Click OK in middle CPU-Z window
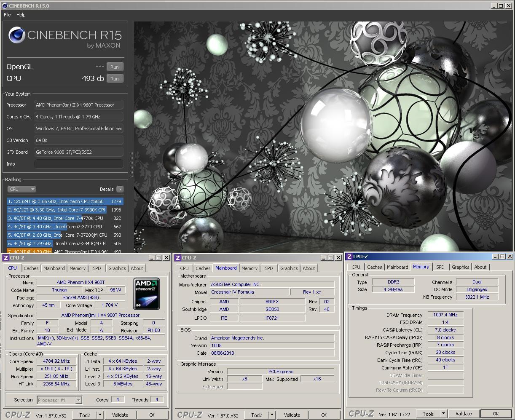 (324, 415)
